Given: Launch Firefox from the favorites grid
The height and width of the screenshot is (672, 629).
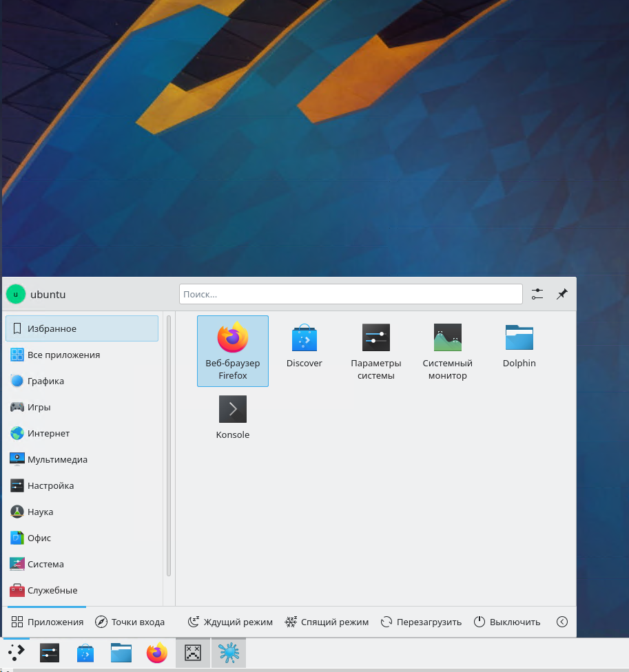Looking at the screenshot, I should [x=232, y=348].
